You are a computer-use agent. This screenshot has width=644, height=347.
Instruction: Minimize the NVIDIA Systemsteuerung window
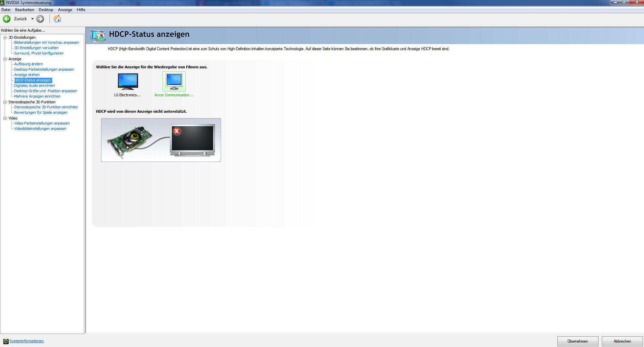[615, 2]
